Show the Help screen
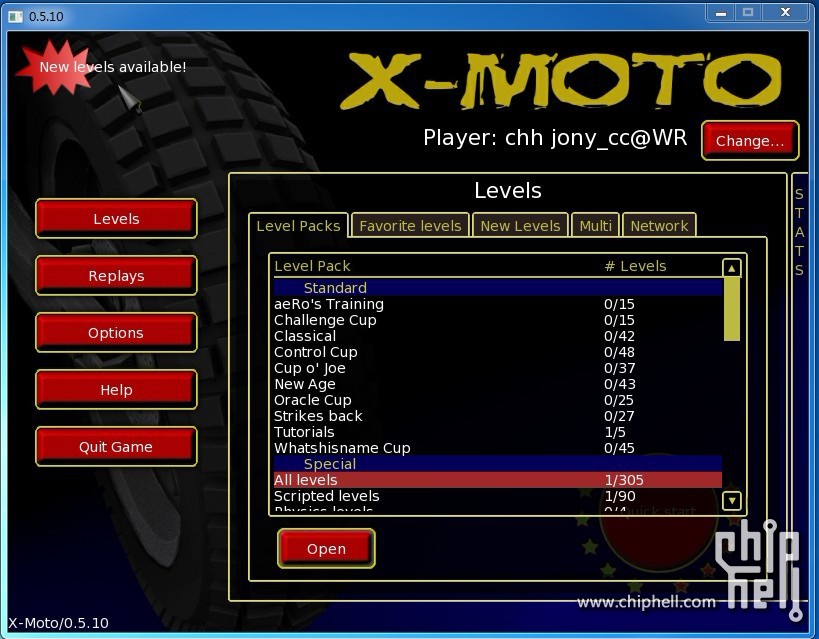This screenshot has width=819, height=639. 116,389
